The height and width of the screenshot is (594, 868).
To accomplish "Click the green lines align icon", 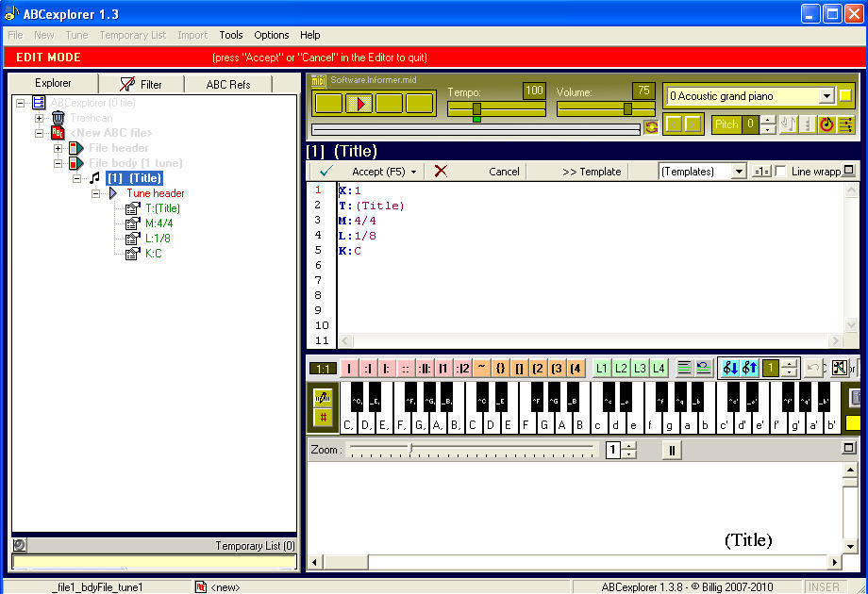I will [x=684, y=369].
